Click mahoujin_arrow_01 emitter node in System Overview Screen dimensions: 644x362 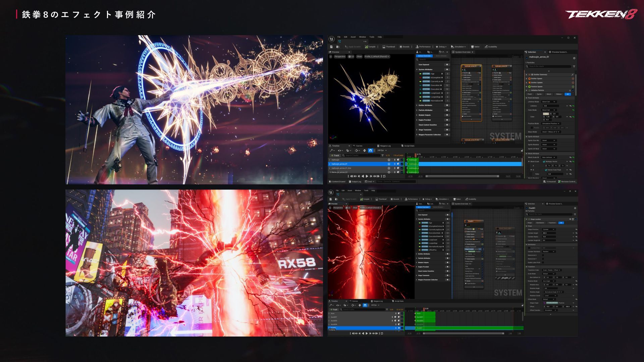[471, 93]
